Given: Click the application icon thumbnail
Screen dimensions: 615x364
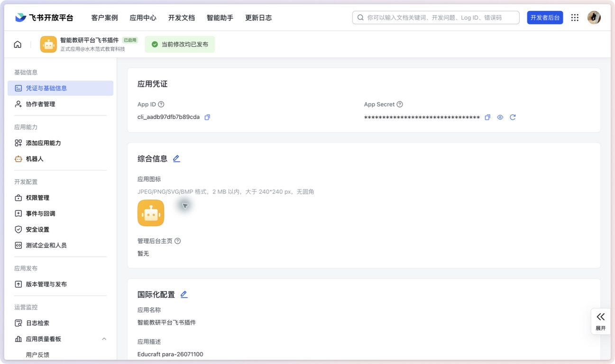Looking at the screenshot, I should pos(151,213).
